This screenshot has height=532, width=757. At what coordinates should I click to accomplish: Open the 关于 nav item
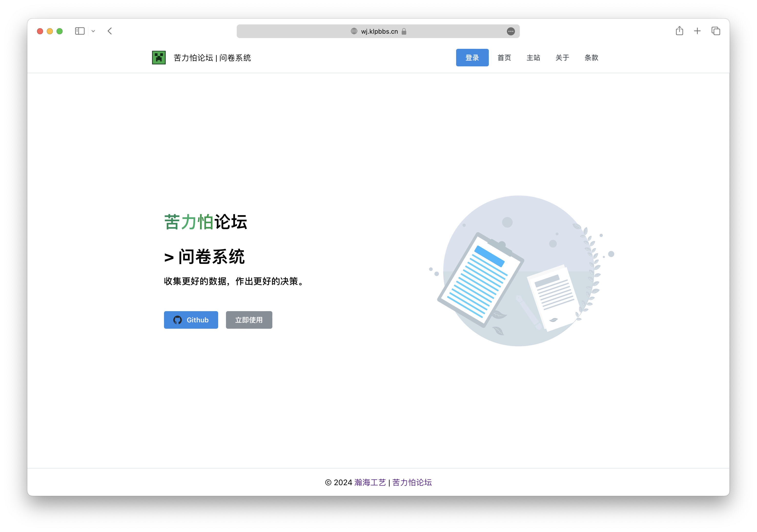tap(562, 58)
